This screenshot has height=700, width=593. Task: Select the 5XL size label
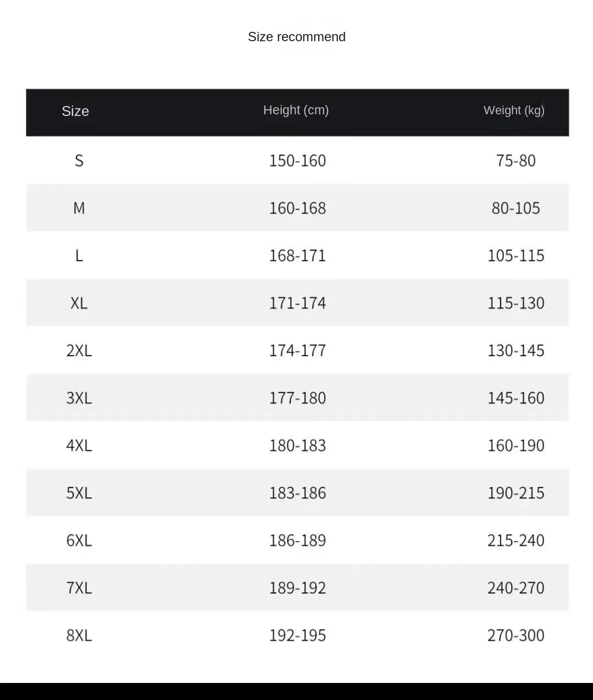pyautogui.click(x=79, y=493)
